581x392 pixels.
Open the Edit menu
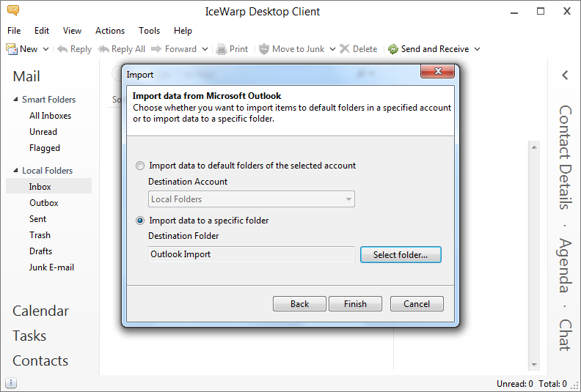click(42, 31)
